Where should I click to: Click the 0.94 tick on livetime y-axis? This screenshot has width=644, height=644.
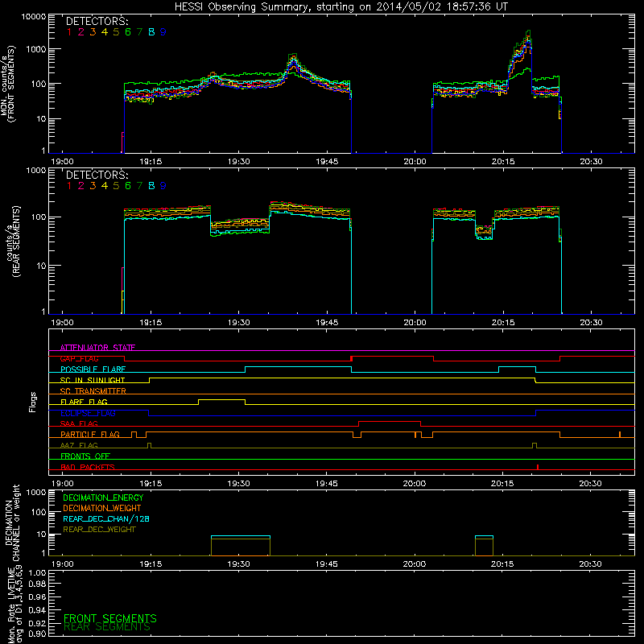coord(38,609)
